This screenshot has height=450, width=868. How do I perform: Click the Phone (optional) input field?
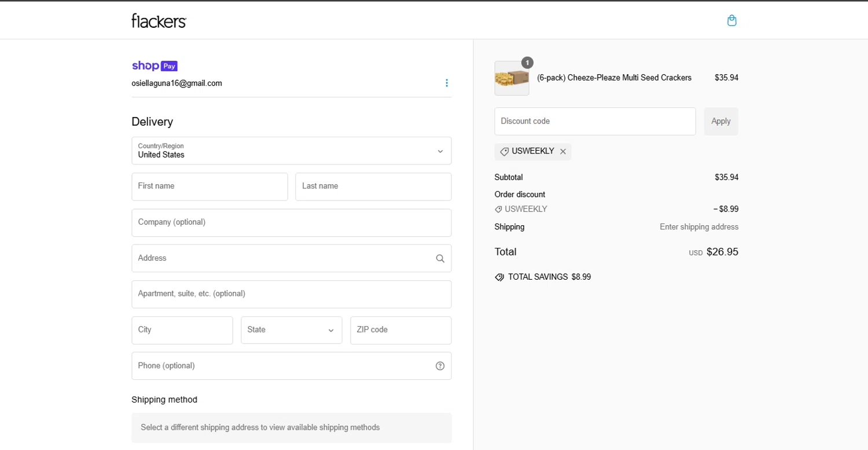point(284,366)
